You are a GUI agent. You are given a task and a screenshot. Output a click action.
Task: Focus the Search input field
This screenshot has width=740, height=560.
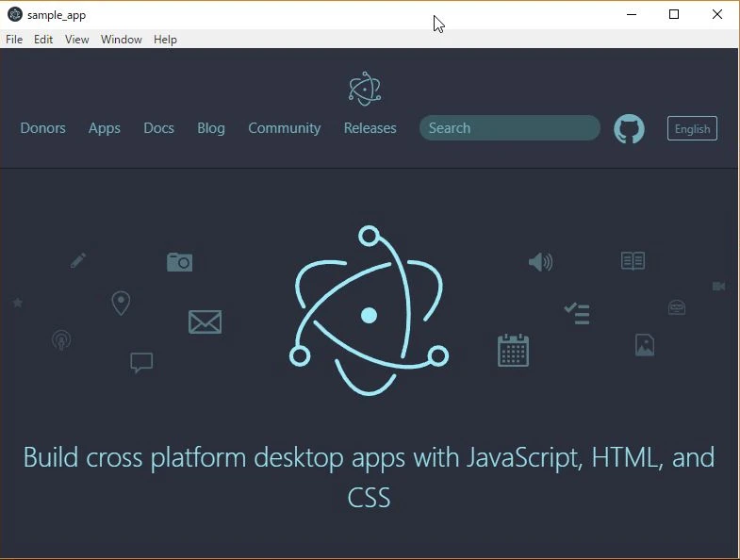510,128
